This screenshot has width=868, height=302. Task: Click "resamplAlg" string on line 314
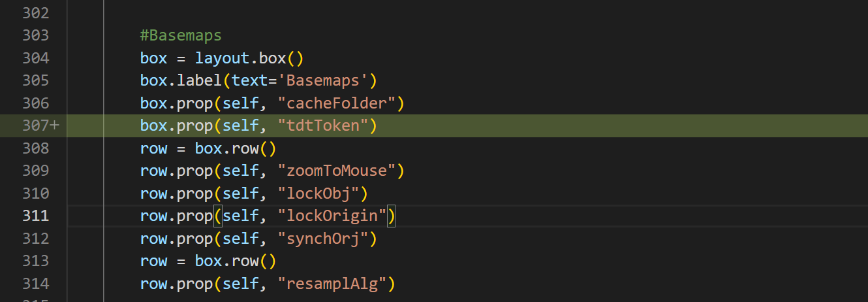point(332,284)
